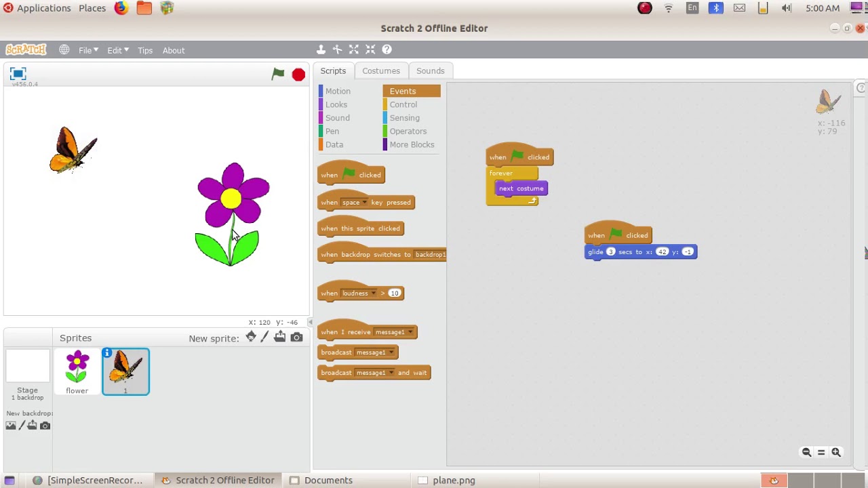Select the Duplicate stamp tool
The image size is (868, 488).
[x=321, y=49]
